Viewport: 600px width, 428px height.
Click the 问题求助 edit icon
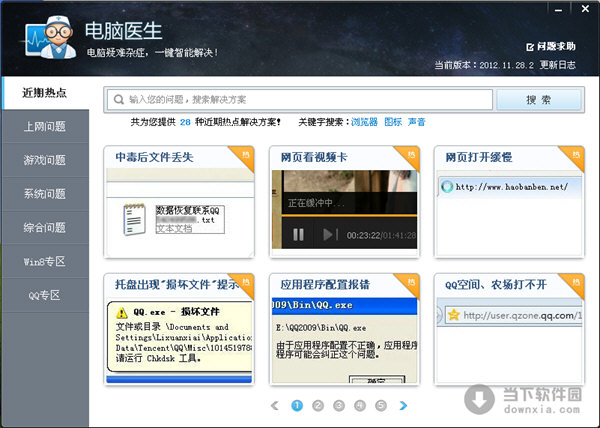tap(530, 47)
